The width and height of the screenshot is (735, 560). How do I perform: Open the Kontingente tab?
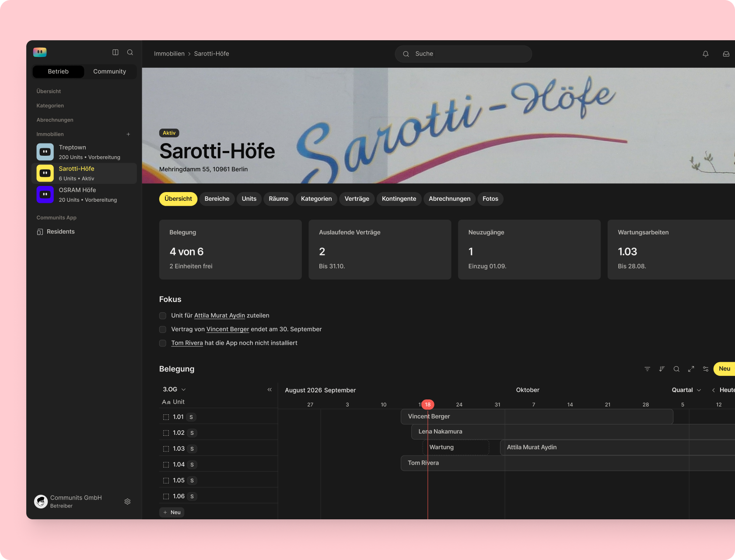coord(399,199)
